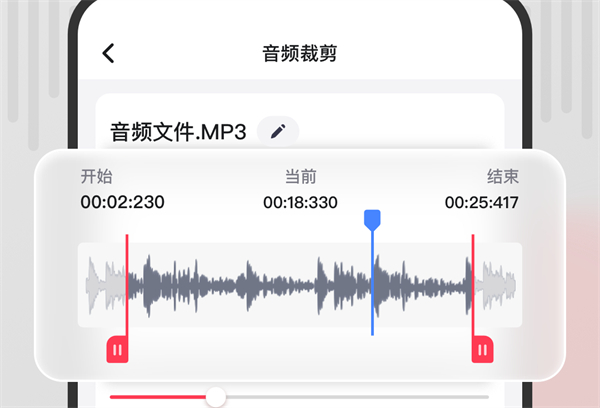Grab the red start trim handle
600x408 pixels.
point(117,349)
